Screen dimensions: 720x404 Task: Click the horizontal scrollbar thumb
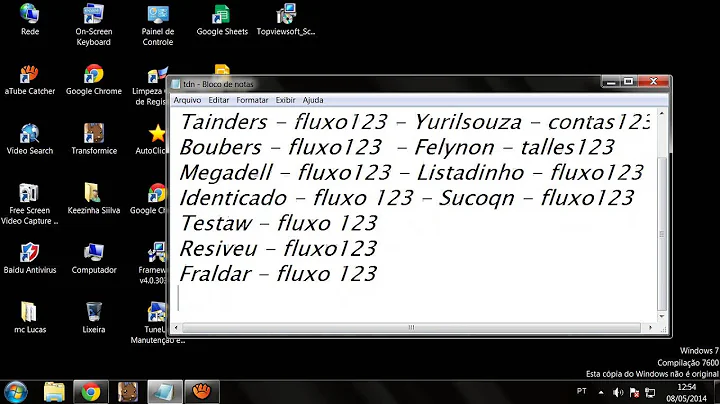point(411,327)
